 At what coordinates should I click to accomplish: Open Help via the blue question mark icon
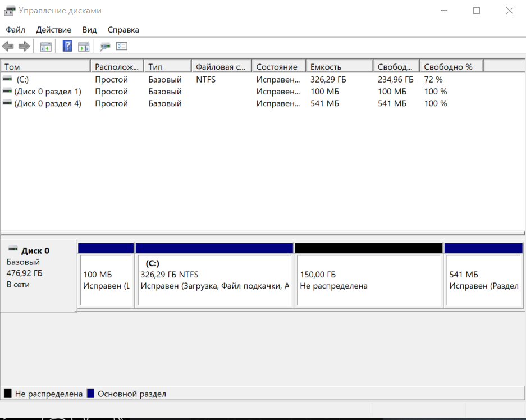(67, 46)
